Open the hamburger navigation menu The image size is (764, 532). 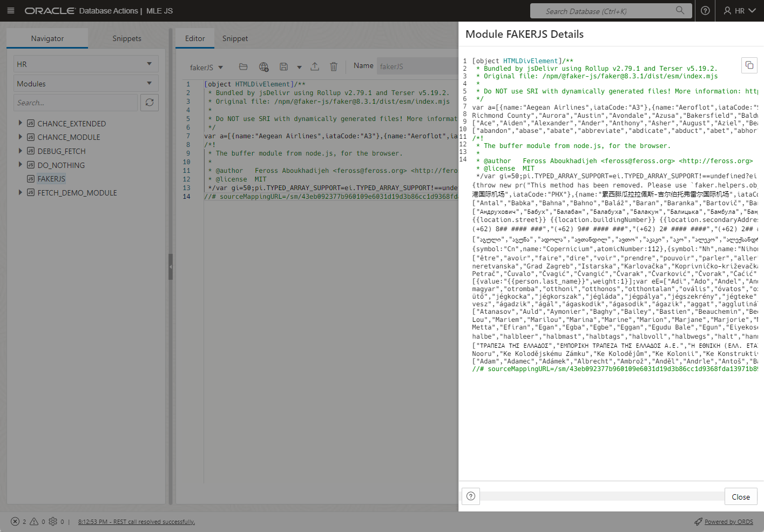[11, 11]
